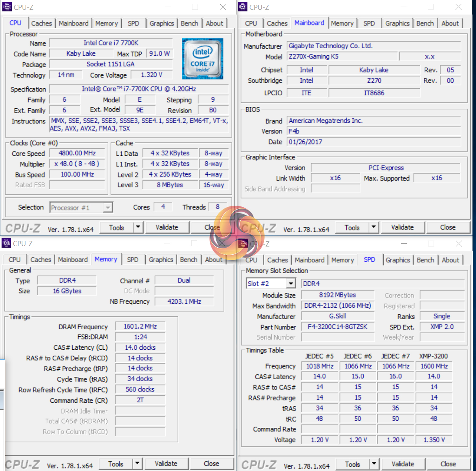Click the BIOS version F4b field
This screenshot has height=471, width=476.
point(374,131)
